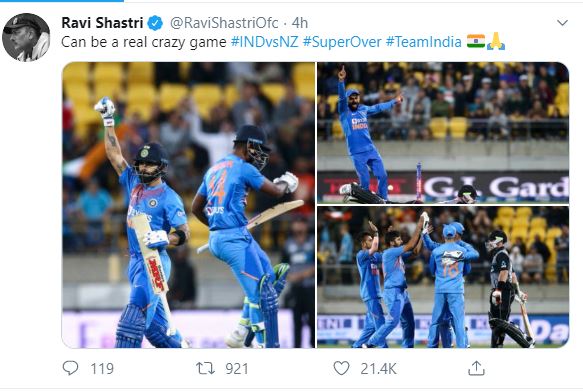
Task: Open the #TeamIndia hashtag
Action: pos(423,42)
